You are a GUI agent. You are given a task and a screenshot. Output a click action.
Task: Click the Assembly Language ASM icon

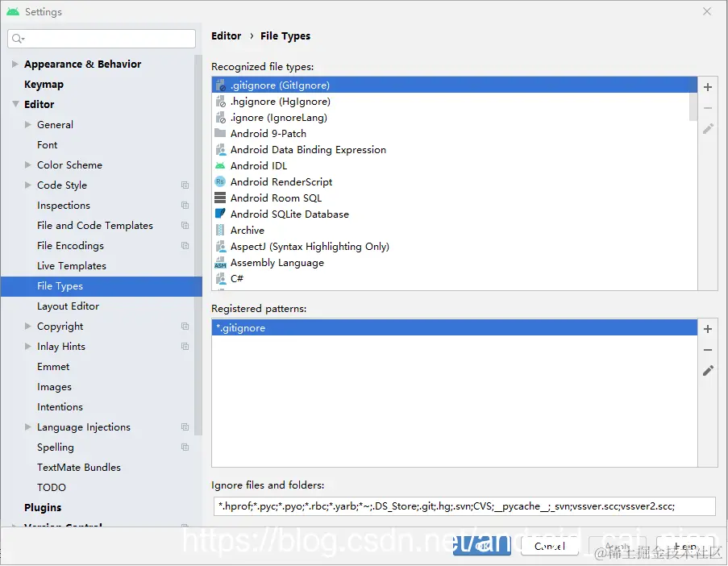(220, 263)
